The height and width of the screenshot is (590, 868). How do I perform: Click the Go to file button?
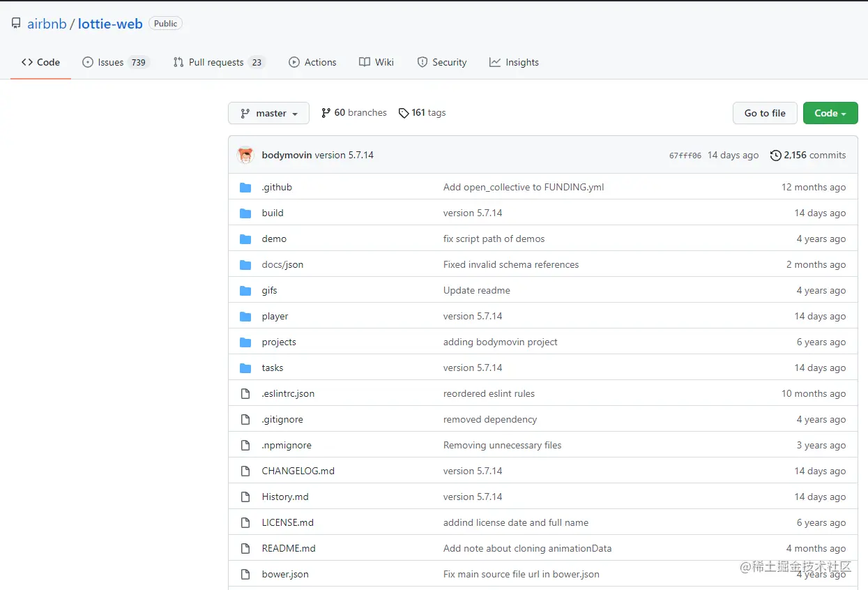click(765, 113)
